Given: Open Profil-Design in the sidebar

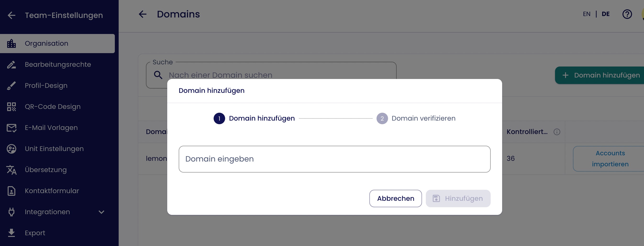Looking at the screenshot, I should tap(46, 85).
